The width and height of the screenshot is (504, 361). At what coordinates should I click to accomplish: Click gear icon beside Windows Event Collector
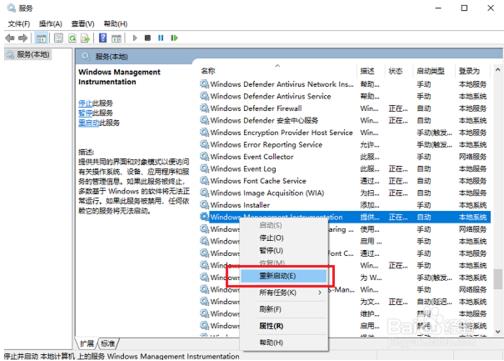click(x=204, y=156)
